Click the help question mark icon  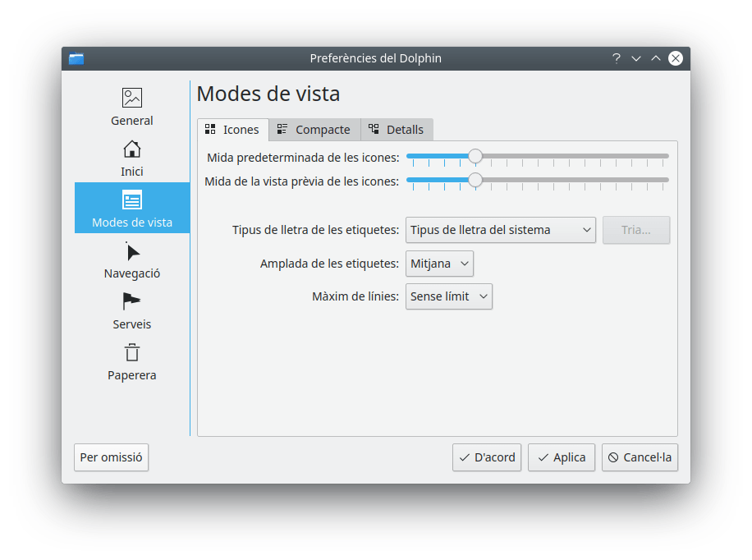(617, 58)
